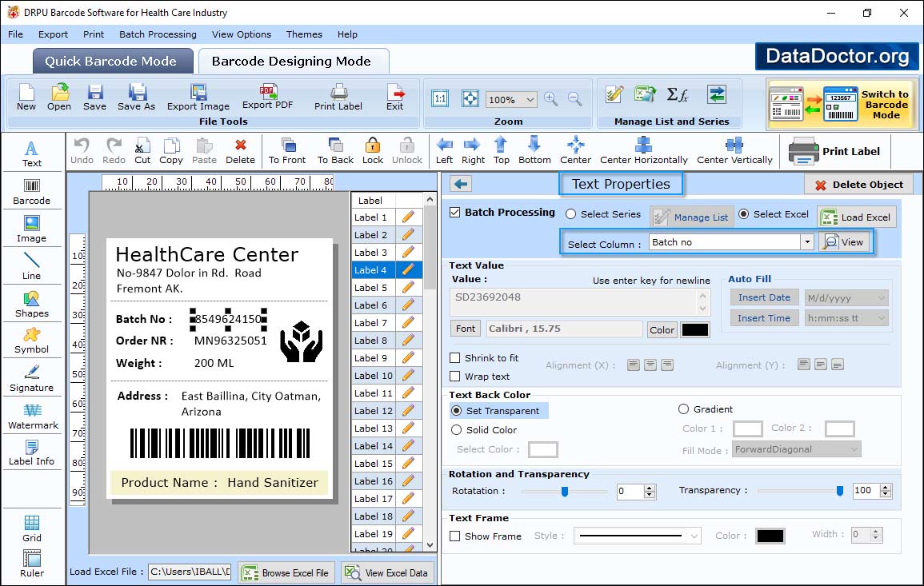
Task: Enable Show Frame checkbox
Action: [x=455, y=536]
